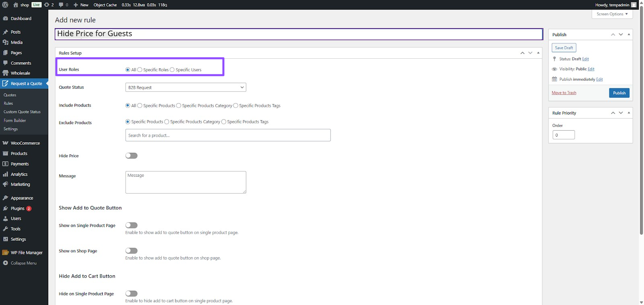The width and height of the screenshot is (644, 305).
Task: Move Rules Setup panel down arrow
Action: (x=530, y=53)
